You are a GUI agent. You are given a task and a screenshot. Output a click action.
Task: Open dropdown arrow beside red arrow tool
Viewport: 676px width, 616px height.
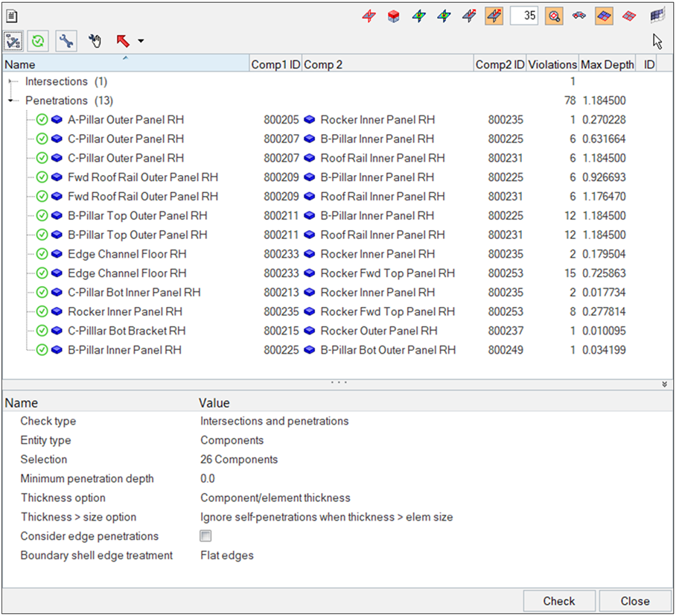pos(141,42)
